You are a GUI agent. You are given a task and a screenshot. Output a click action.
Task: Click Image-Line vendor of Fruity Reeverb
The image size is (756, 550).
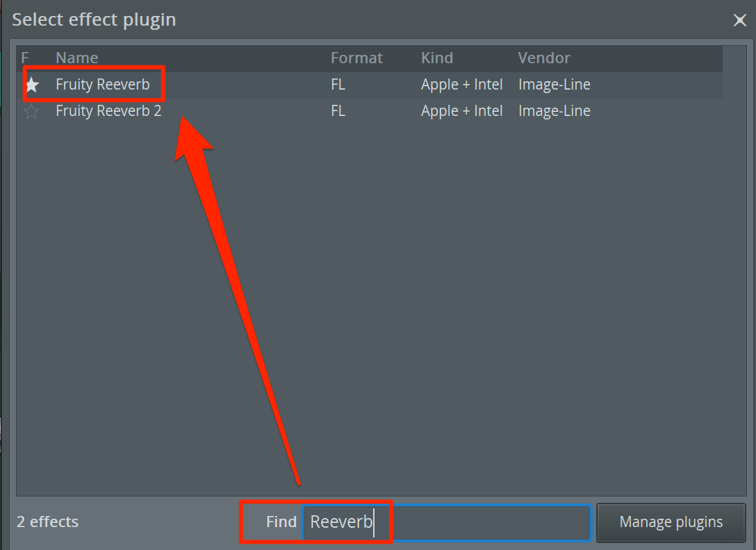pyautogui.click(x=554, y=84)
